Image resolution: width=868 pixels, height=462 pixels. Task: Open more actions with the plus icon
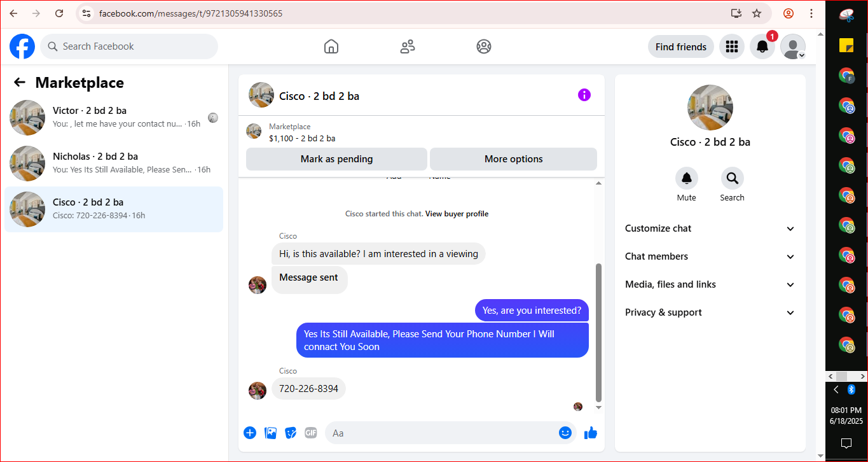(x=250, y=433)
